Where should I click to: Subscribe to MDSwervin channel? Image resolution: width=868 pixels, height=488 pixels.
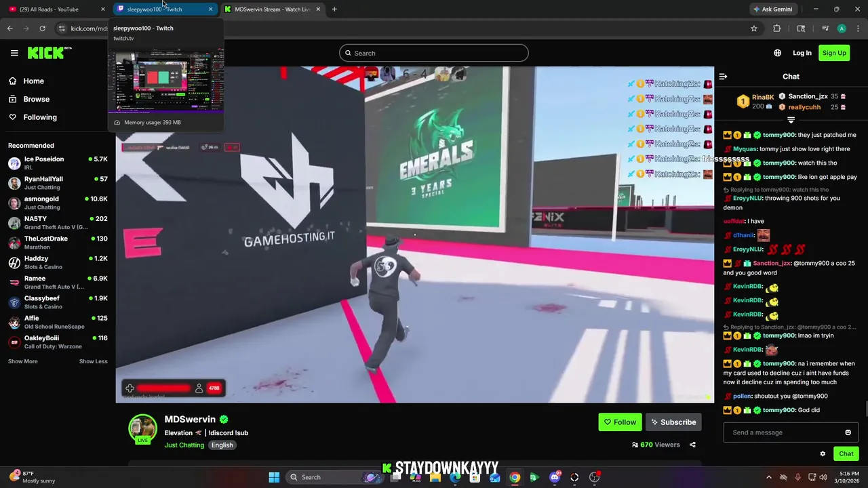pos(673,422)
